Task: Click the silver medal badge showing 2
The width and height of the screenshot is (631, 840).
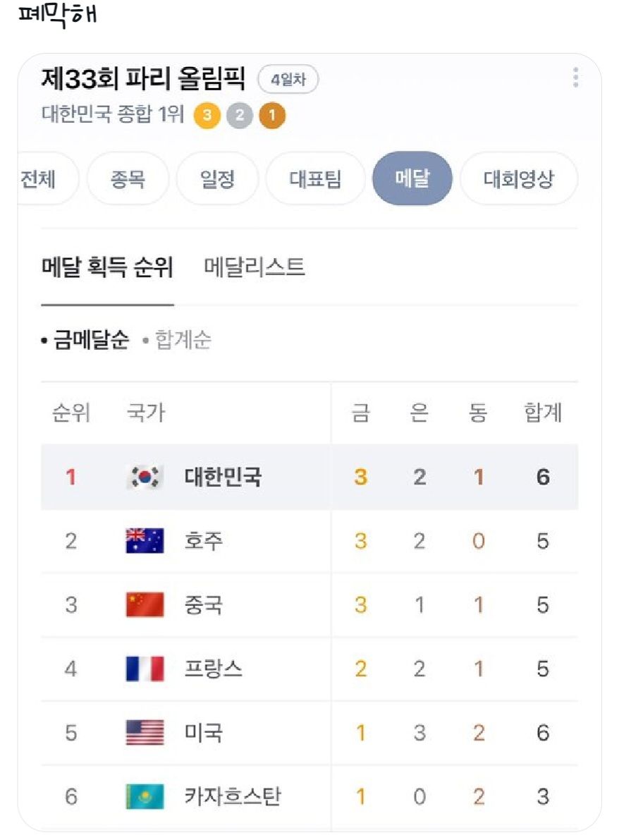Action: click(x=238, y=114)
